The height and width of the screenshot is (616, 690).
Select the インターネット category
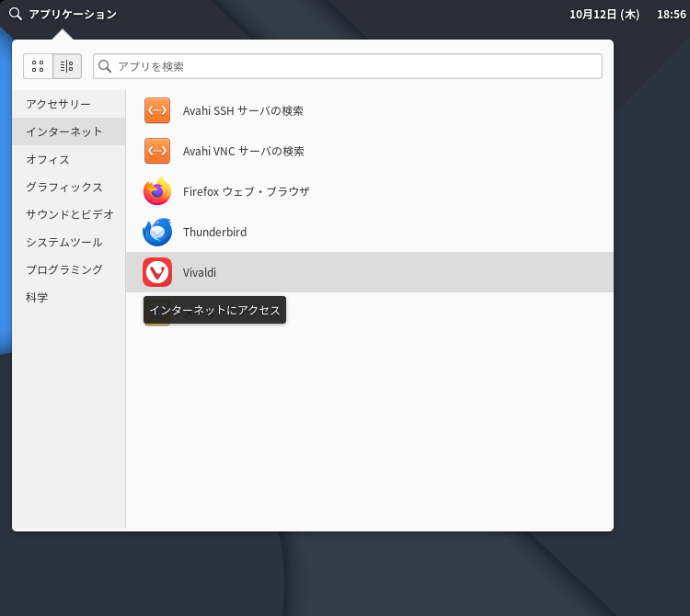[x=69, y=131]
